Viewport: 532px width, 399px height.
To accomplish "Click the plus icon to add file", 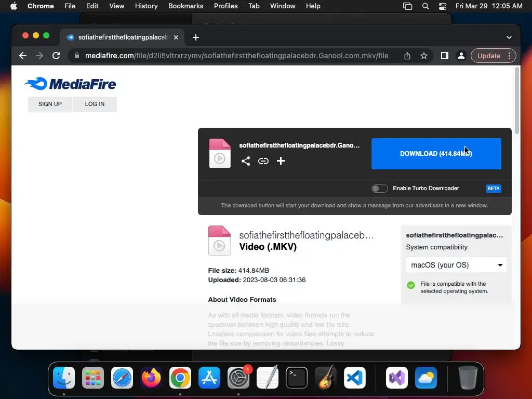I will (281, 161).
